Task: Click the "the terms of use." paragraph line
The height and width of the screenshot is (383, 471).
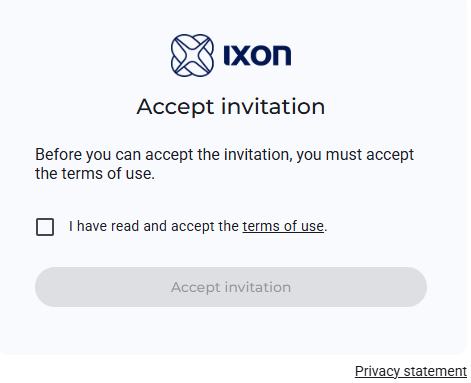Action: [95, 174]
